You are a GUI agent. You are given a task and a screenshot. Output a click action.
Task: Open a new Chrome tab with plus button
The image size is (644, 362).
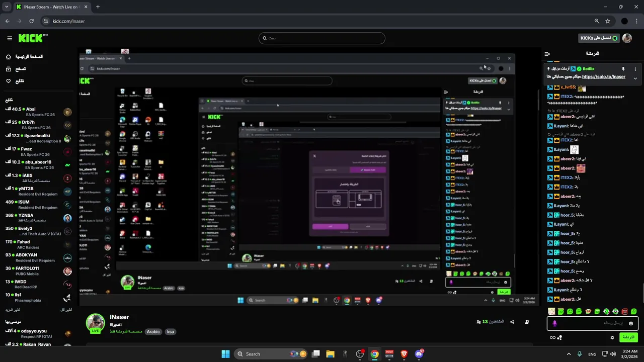coord(98,7)
